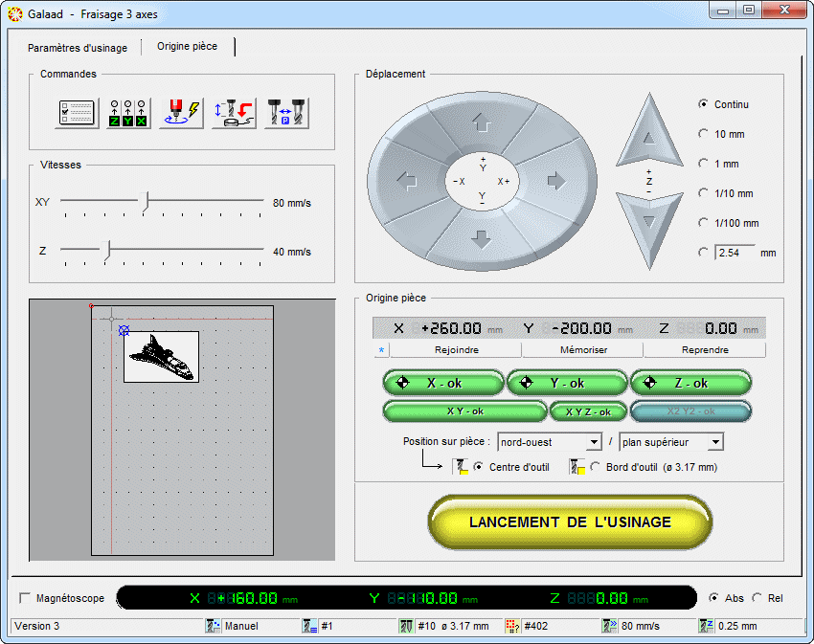The height and width of the screenshot is (644, 814).
Task: Click the tool change parking icon
Action: click(x=286, y=112)
